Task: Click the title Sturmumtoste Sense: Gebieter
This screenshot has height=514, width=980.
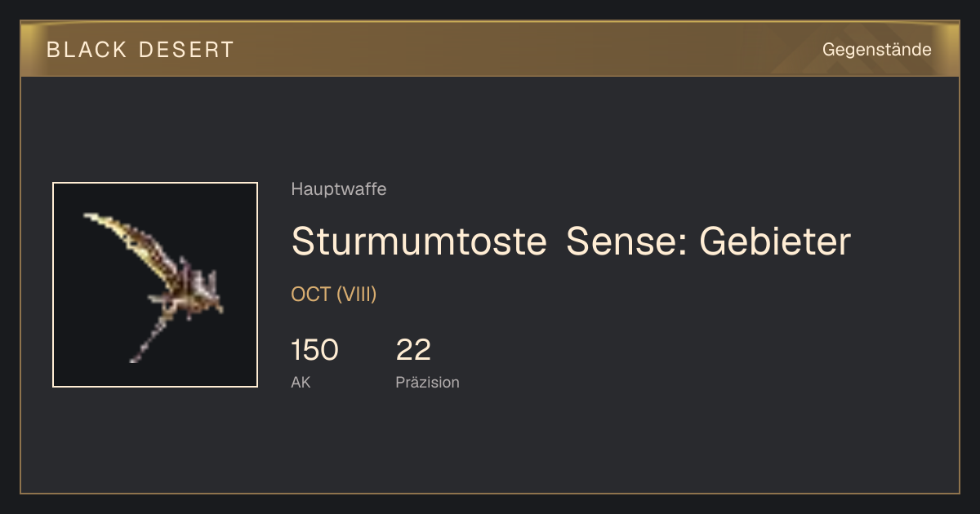Action: 571,241
